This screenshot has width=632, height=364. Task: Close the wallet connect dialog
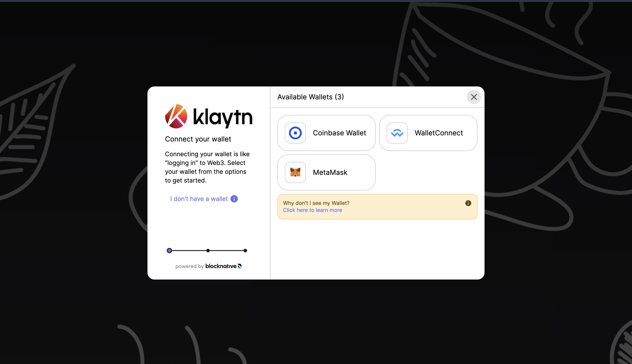pyautogui.click(x=474, y=97)
